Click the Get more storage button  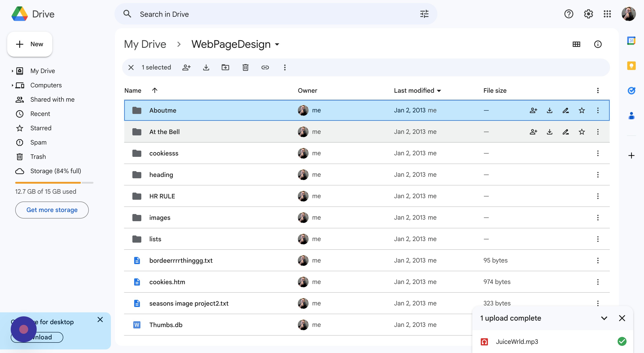(52, 210)
